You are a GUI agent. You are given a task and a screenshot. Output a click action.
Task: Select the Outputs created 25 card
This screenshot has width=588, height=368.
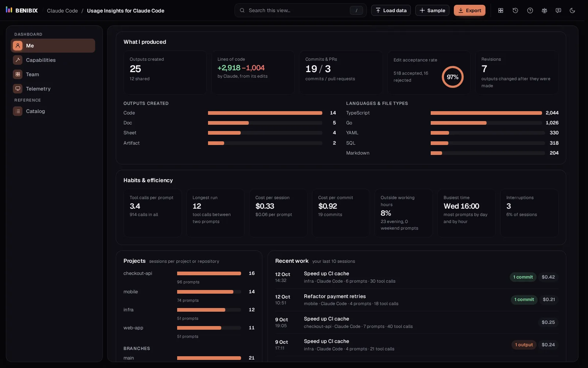click(x=165, y=72)
